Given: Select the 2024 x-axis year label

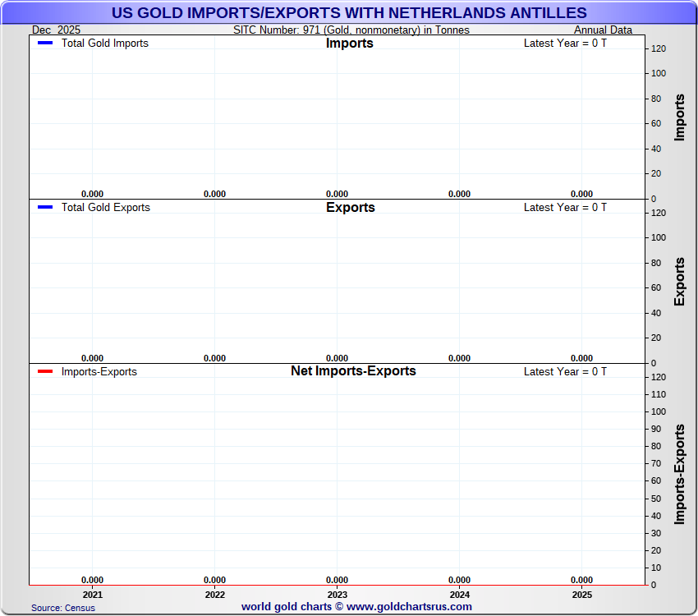Looking at the screenshot, I should tap(459, 595).
